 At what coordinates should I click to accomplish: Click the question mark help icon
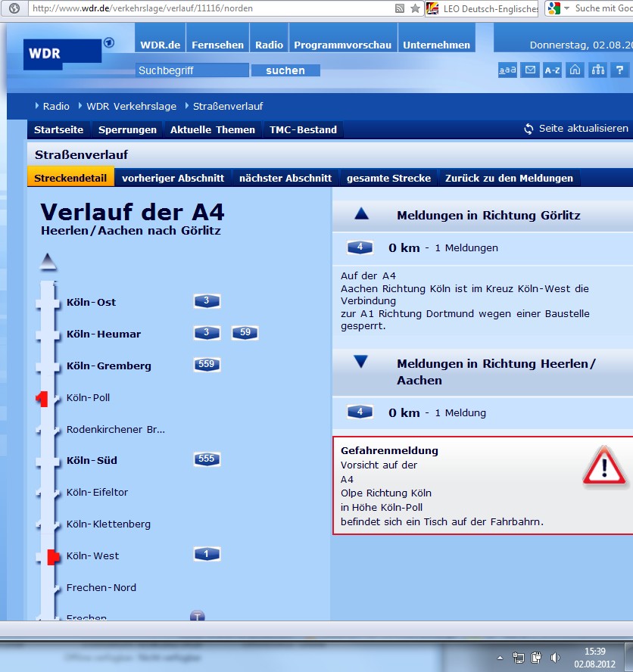(620, 70)
